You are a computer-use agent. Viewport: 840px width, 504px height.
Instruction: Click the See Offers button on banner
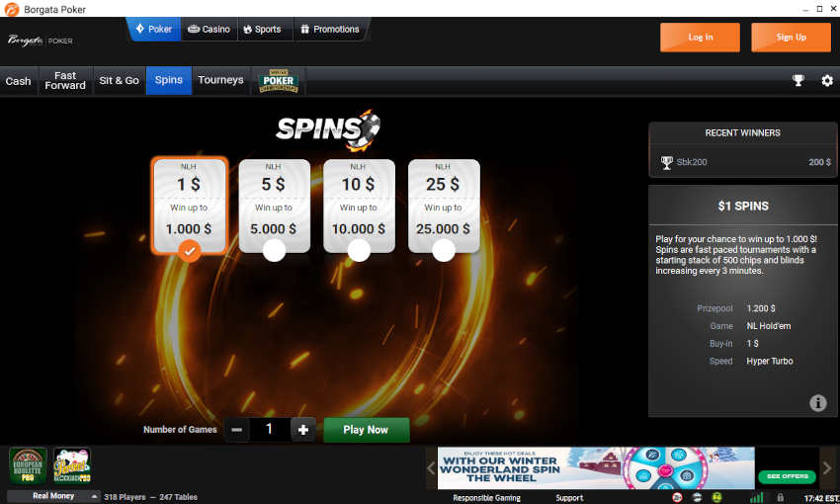[787, 476]
